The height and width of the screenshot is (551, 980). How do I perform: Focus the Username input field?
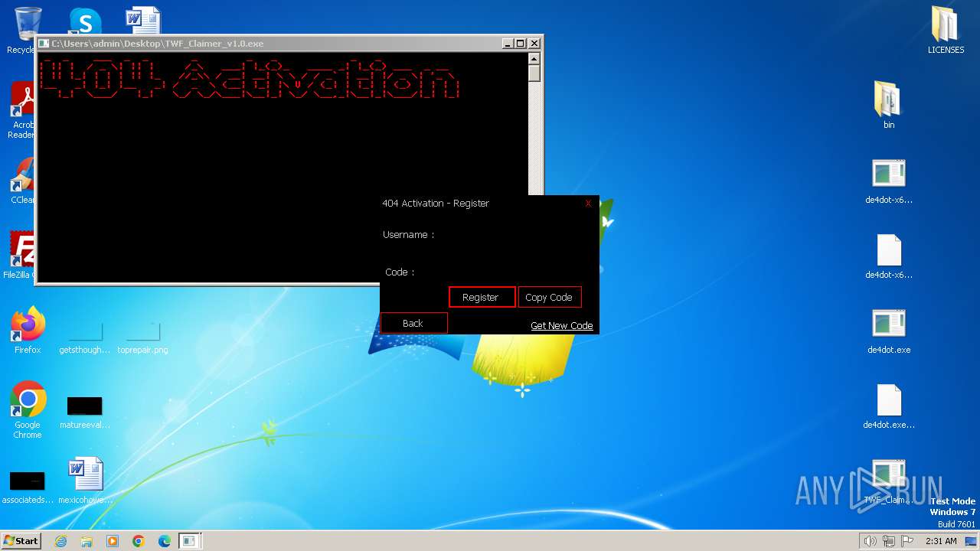(514, 235)
